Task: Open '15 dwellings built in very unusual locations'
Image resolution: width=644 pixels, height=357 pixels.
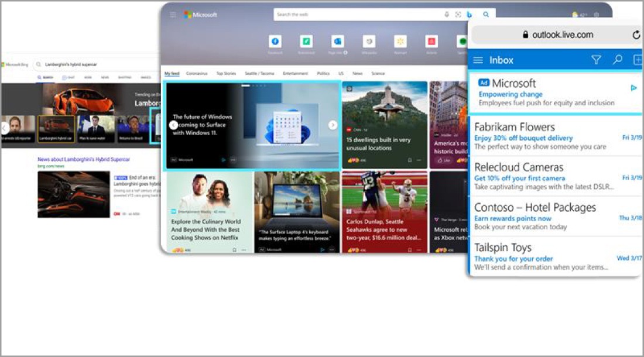Action: 378,143
